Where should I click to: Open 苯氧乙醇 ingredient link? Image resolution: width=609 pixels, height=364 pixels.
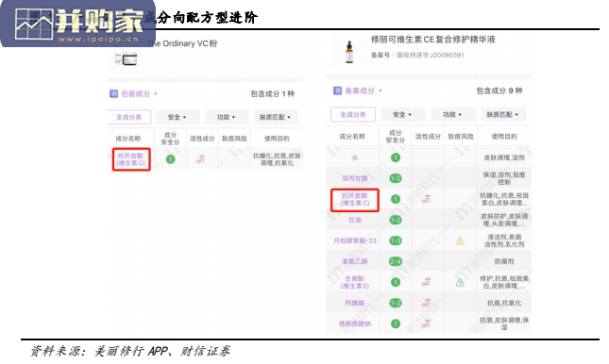tap(355, 261)
